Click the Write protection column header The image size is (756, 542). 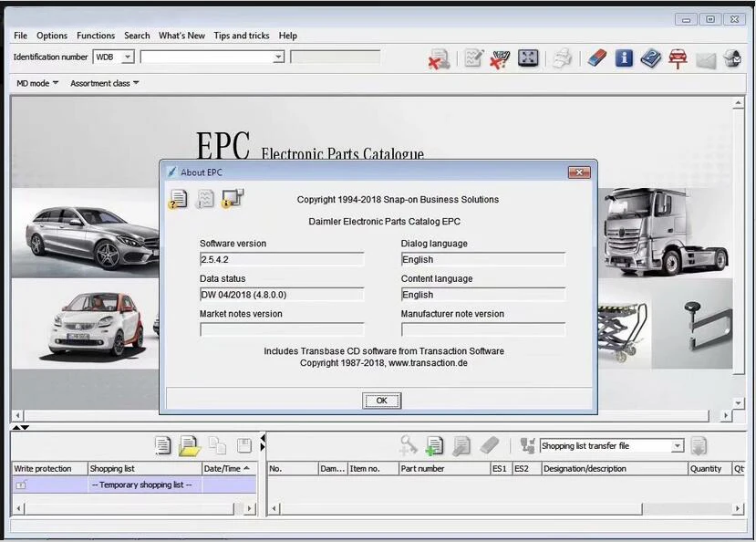click(49, 468)
